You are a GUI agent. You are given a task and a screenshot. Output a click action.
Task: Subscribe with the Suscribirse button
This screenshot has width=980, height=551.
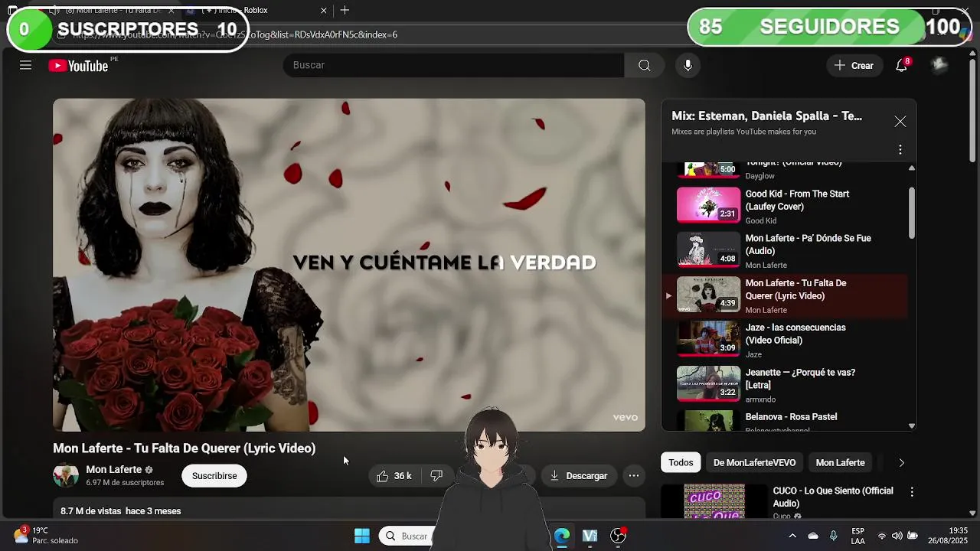pos(214,476)
